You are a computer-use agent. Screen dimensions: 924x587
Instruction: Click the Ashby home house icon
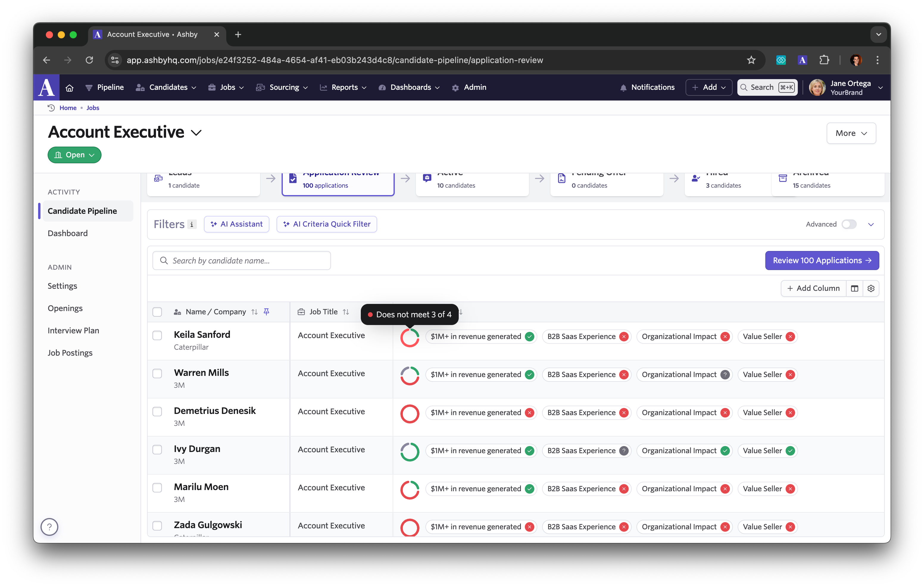click(69, 88)
